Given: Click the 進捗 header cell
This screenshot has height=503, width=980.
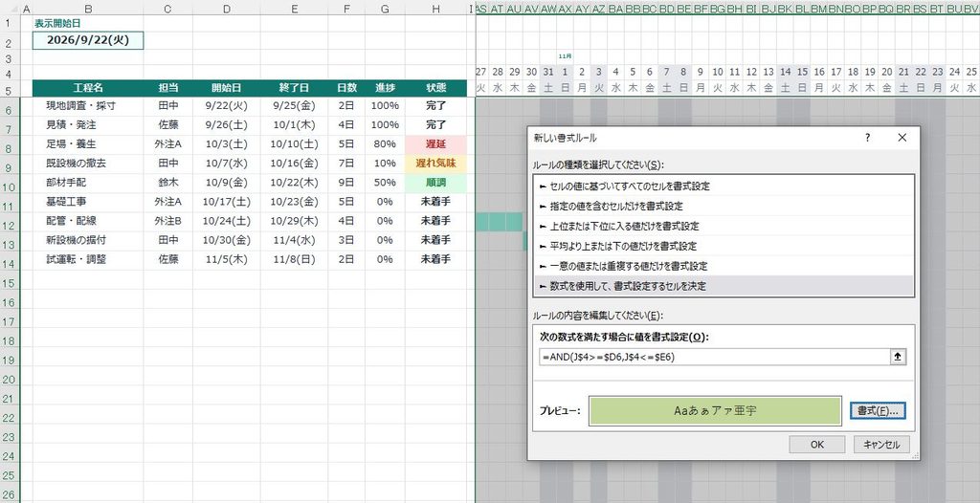Looking at the screenshot, I should (385, 87).
